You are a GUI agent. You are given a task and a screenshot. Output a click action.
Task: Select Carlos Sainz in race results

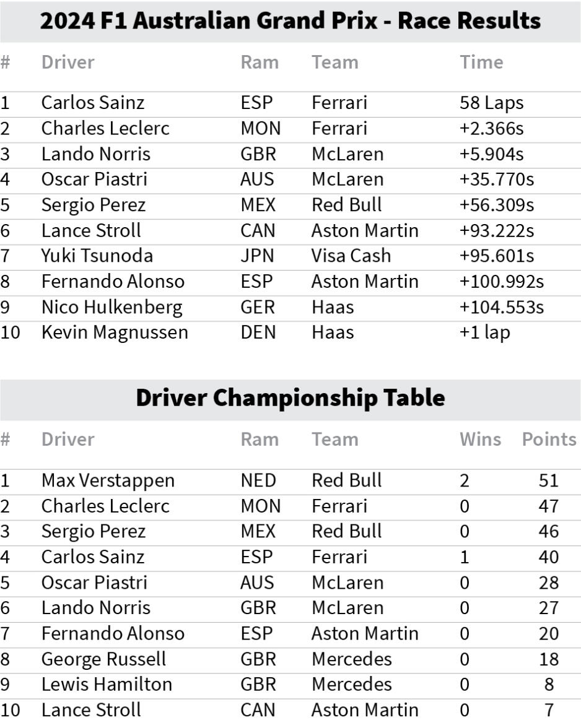93,103
